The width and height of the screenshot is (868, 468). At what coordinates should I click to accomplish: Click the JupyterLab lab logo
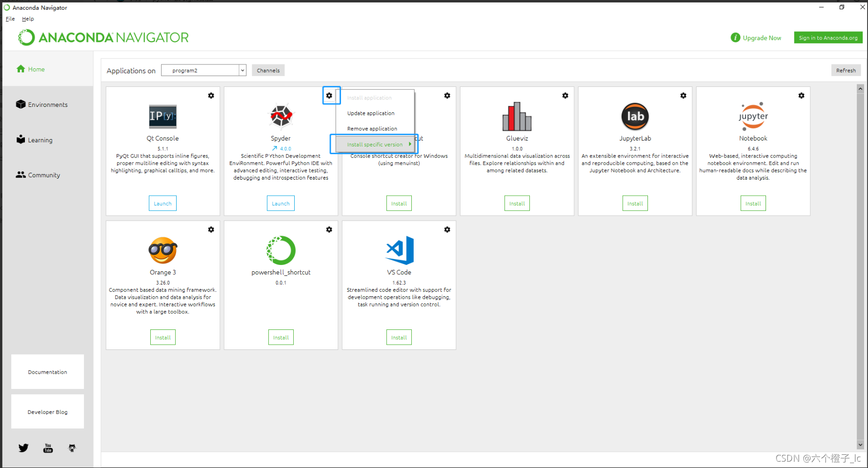coord(635,116)
